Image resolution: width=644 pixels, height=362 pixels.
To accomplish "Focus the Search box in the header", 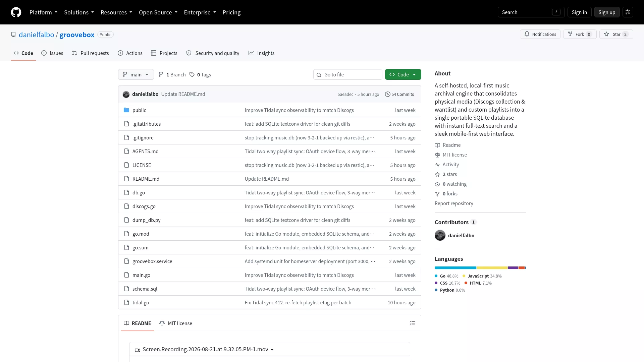I will pyautogui.click(x=531, y=12).
